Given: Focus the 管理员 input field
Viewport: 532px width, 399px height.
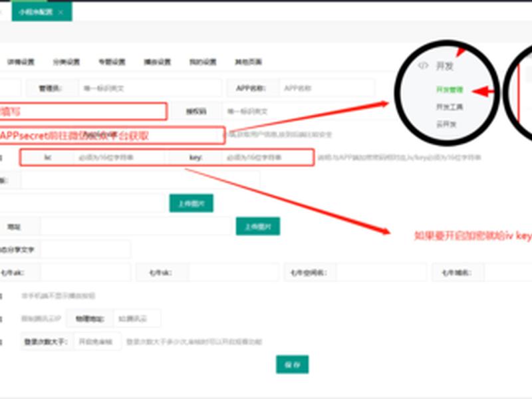Looking at the screenshot, I should pos(150,88).
